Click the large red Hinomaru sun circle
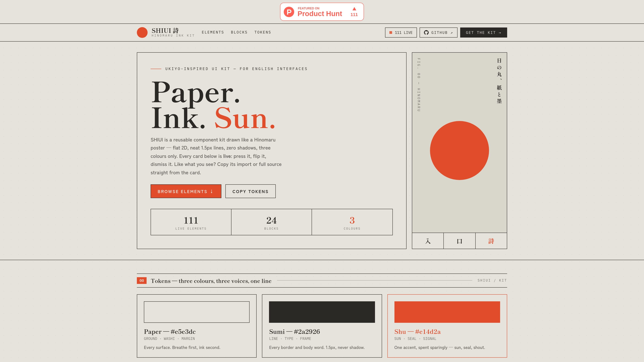 [x=459, y=150]
